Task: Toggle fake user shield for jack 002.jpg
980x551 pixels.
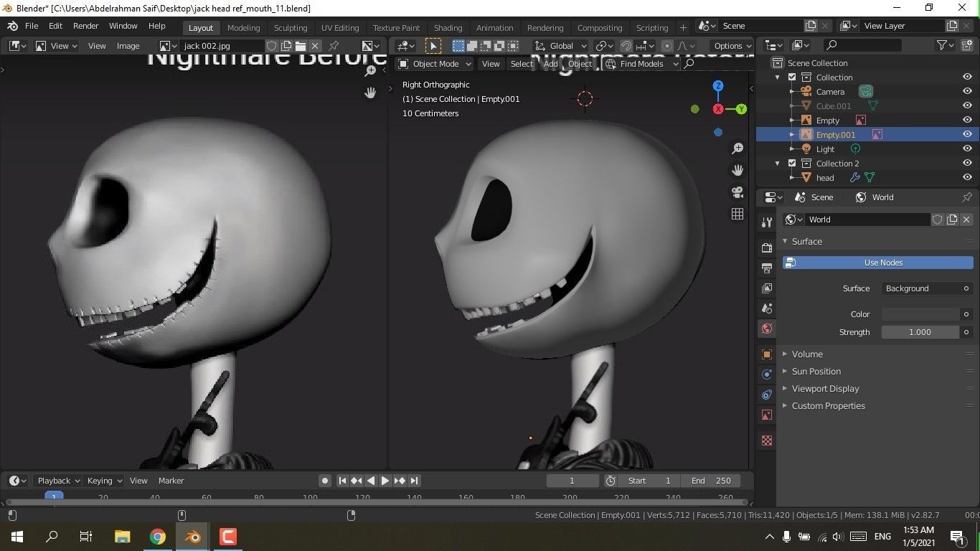Action: (272, 46)
